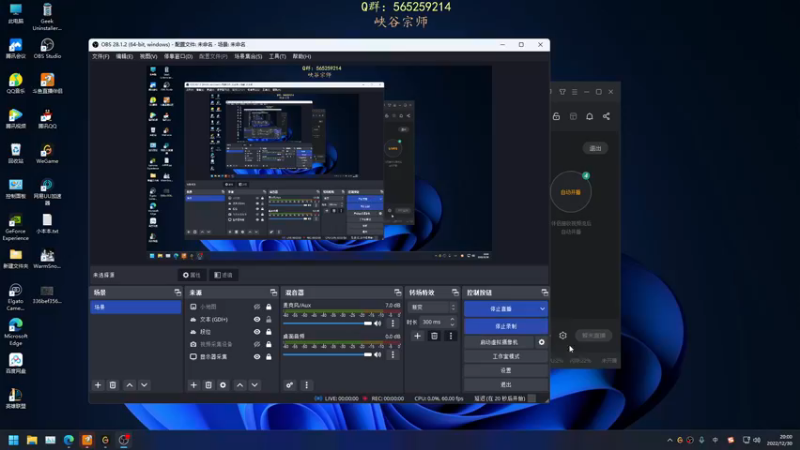The height and width of the screenshot is (450, 800).
Task: Click the 停止录制 button
Action: (506, 326)
